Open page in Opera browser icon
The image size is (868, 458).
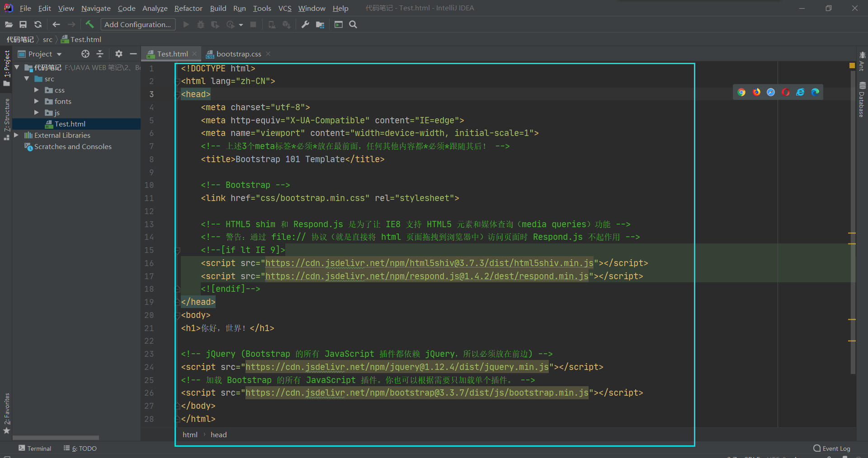point(786,92)
